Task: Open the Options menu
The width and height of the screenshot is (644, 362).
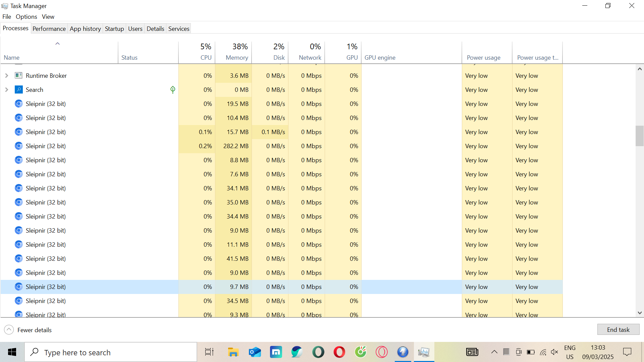Action: (x=26, y=16)
